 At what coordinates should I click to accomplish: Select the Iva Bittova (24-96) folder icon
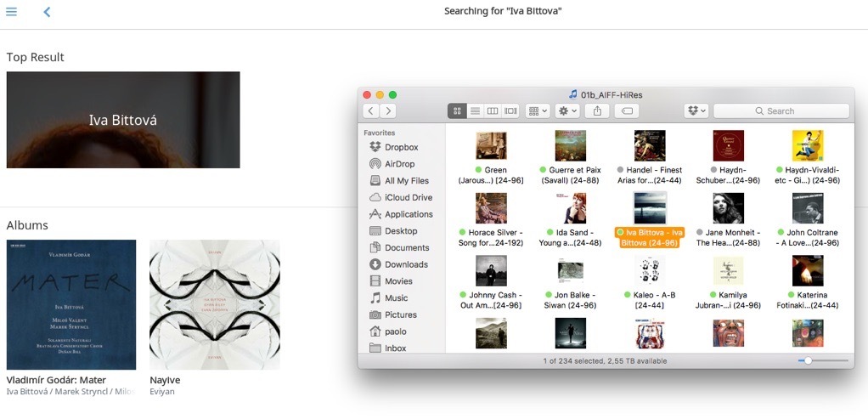point(650,208)
